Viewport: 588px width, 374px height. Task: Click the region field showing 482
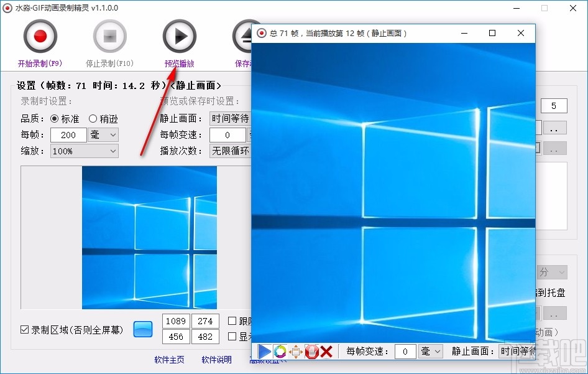click(x=205, y=337)
